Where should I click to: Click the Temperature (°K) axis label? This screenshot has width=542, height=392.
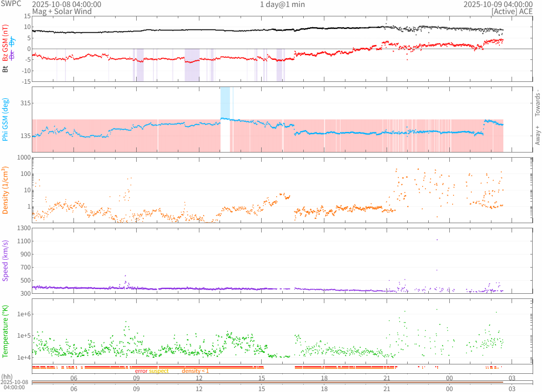pos(6,331)
